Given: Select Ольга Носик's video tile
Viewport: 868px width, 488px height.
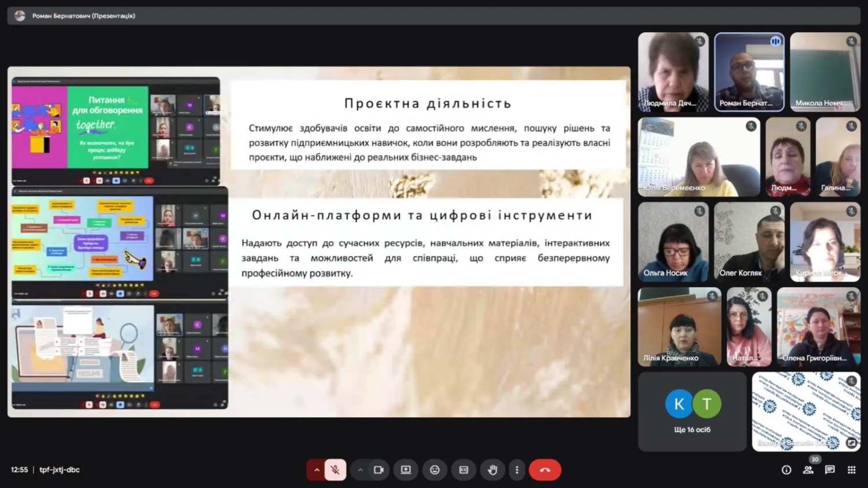Looking at the screenshot, I should (x=673, y=242).
